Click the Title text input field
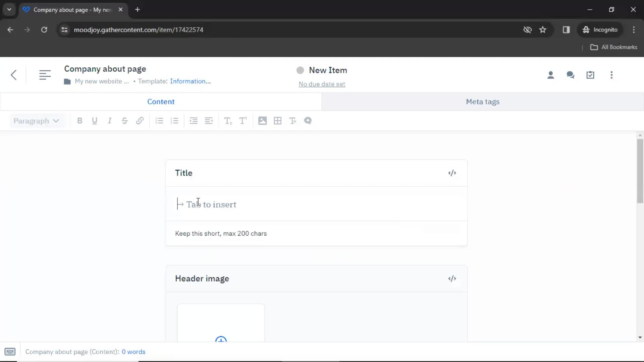This screenshot has height=362, width=644. [316, 204]
